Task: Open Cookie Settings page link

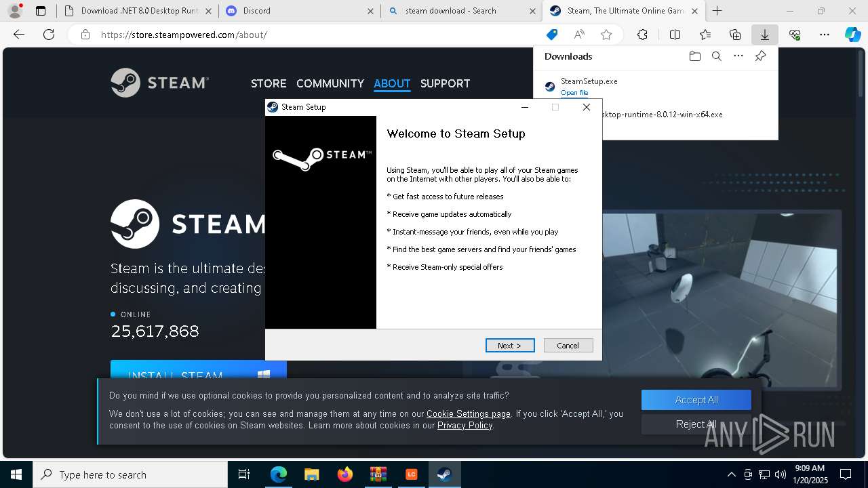Action: coord(469,413)
